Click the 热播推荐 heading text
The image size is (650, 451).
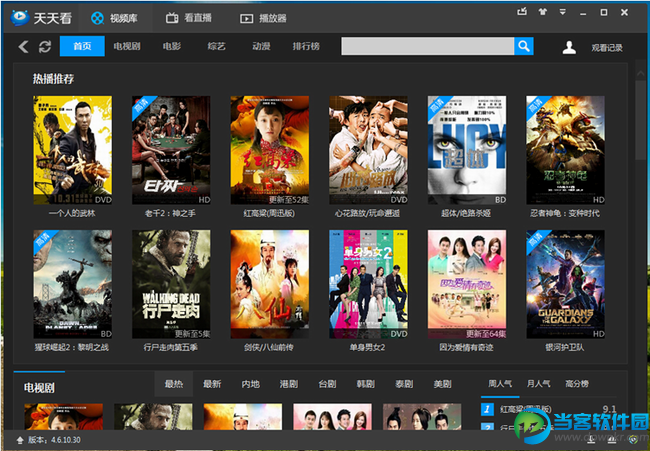pyautogui.click(x=53, y=79)
